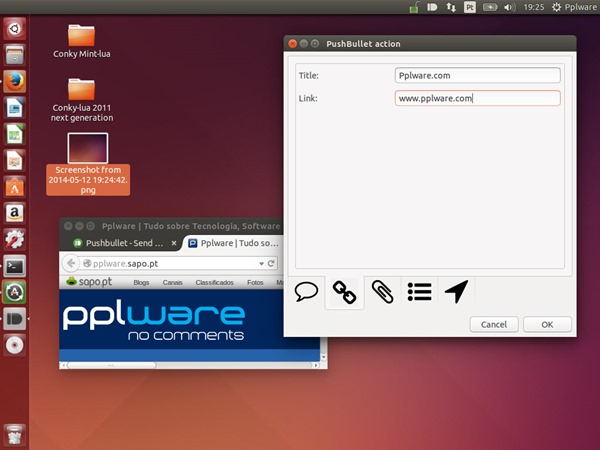600x450 pixels.
Task: Click Firefox vertical scrollbar down arrow
Action: (324, 357)
